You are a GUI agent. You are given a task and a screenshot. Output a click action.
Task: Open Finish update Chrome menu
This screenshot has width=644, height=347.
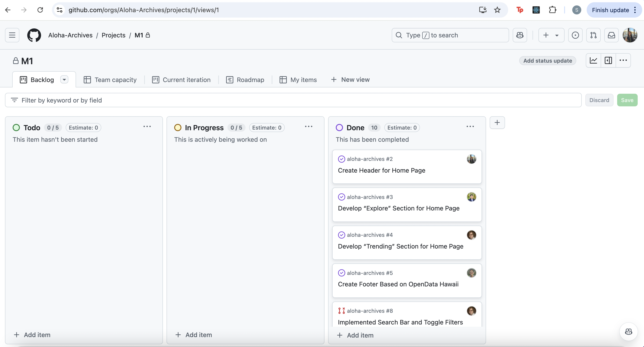coord(614,10)
